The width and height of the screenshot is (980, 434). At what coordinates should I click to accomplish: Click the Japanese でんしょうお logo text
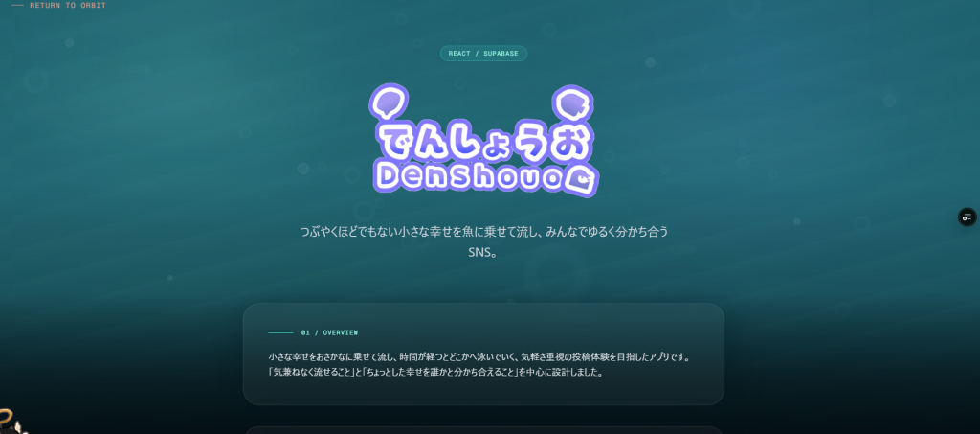coord(483,139)
